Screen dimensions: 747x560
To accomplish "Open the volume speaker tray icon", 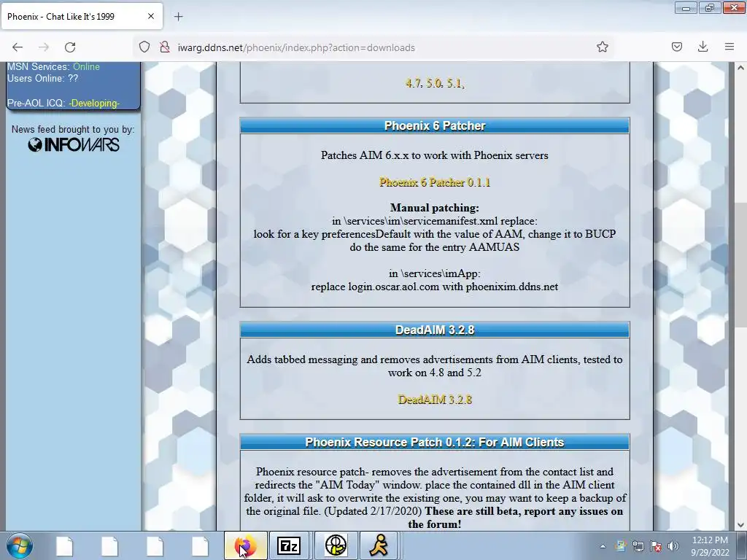I will pyautogui.click(x=673, y=546).
